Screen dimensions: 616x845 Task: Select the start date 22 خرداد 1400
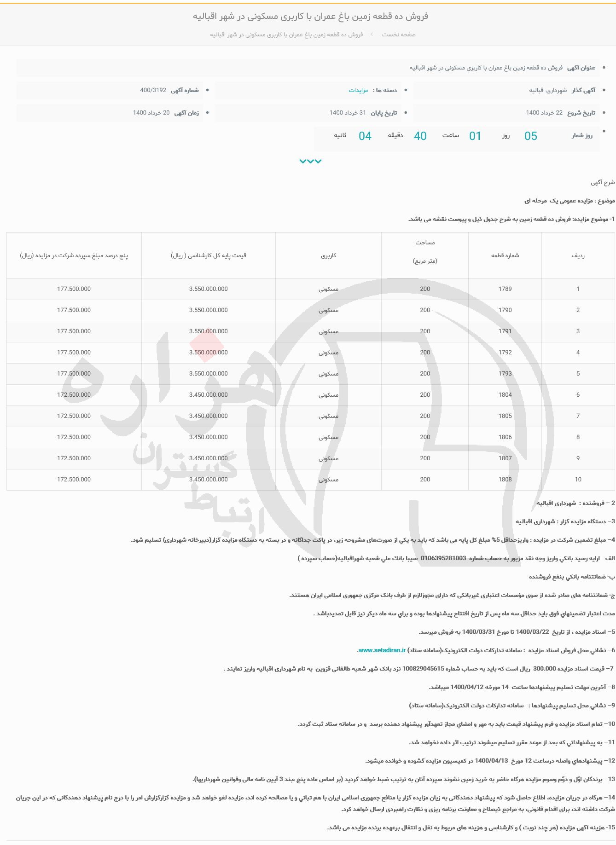[544, 113]
